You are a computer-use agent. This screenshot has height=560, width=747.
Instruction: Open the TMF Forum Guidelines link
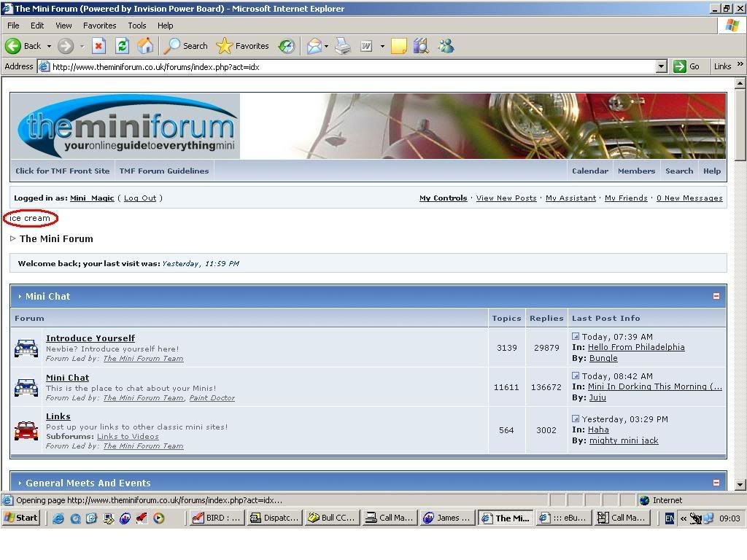164,171
